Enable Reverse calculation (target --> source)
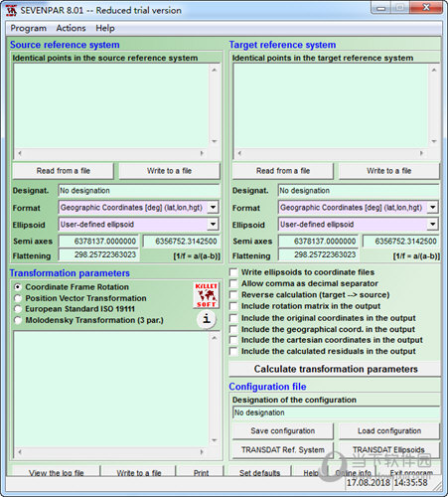Viewport: 448px width, 497px height. (x=233, y=295)
